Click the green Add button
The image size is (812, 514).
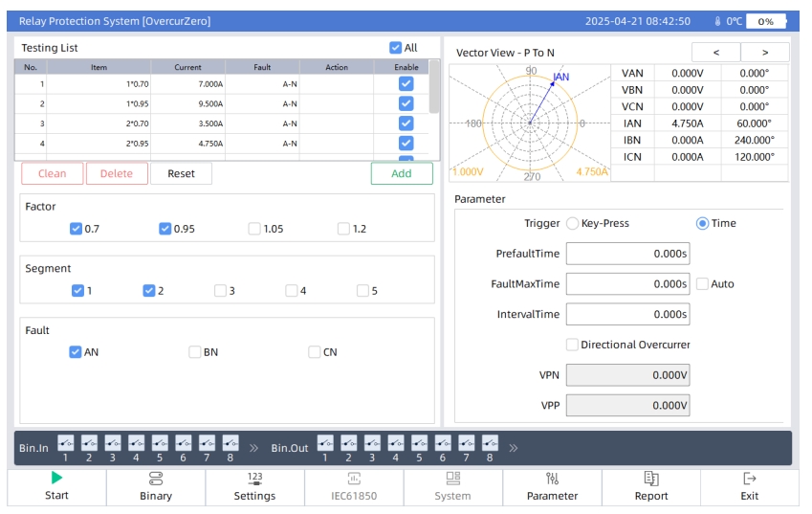tap(402, 173)
